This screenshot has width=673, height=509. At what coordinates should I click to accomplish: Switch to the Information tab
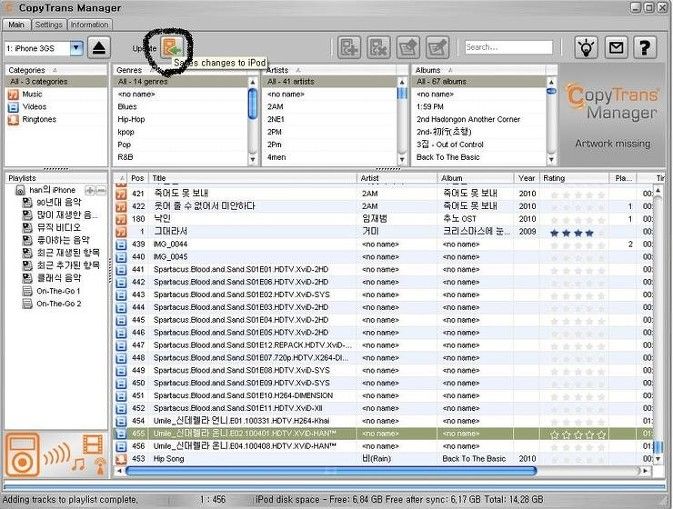click(x=89, y=24)
